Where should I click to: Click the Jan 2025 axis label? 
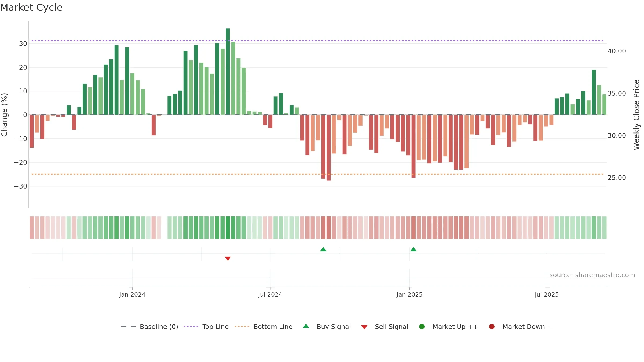point(410,295)
